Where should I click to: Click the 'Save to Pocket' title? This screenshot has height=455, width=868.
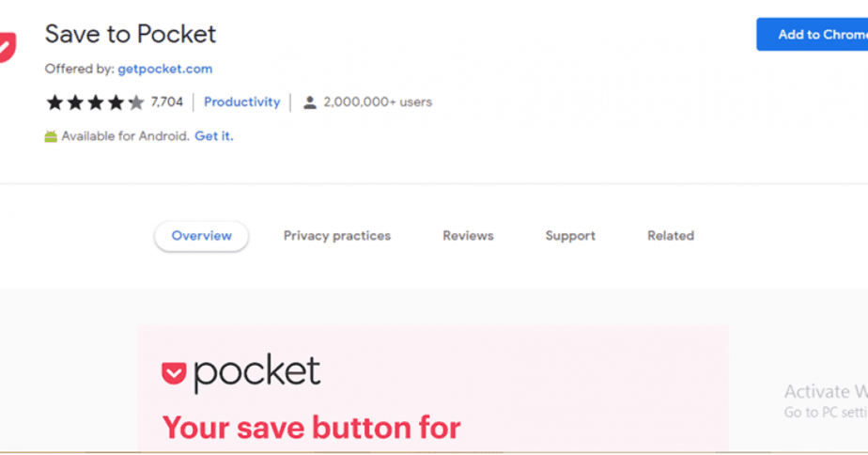(x=131, y=35)
